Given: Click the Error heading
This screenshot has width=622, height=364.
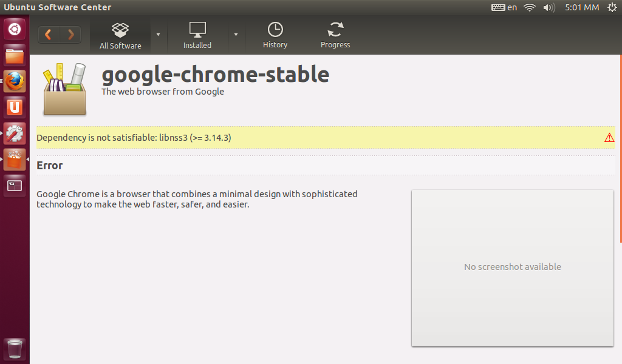Looking at the screenshot, I should click(50, 166).
